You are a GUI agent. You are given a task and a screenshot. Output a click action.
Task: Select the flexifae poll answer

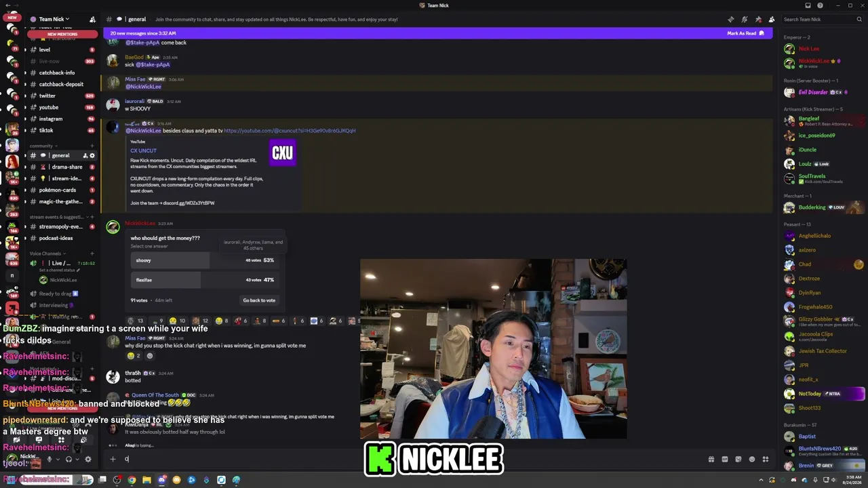click(204, 280)
